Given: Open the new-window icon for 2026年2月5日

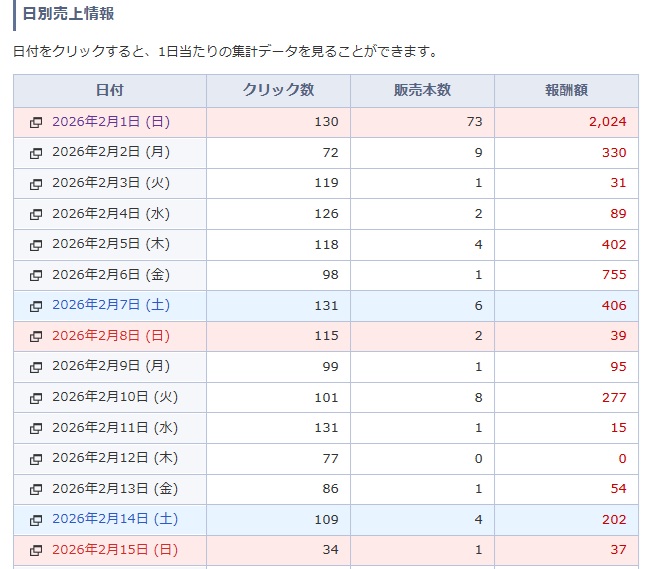Looking at the screenshot, I should pyautogui.click(x=36, y=245).
